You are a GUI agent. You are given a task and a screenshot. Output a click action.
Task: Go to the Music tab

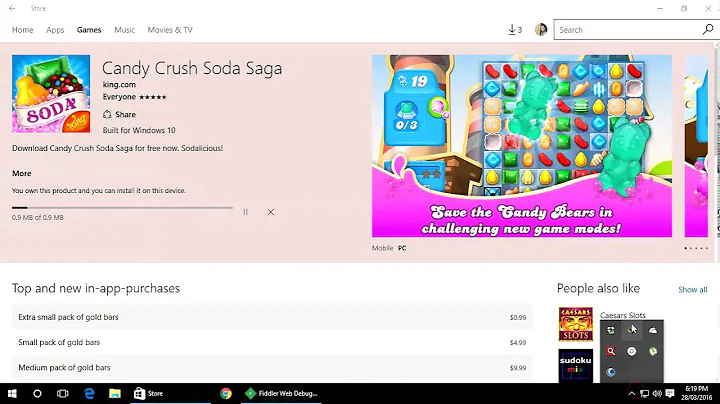click(124, 30)
